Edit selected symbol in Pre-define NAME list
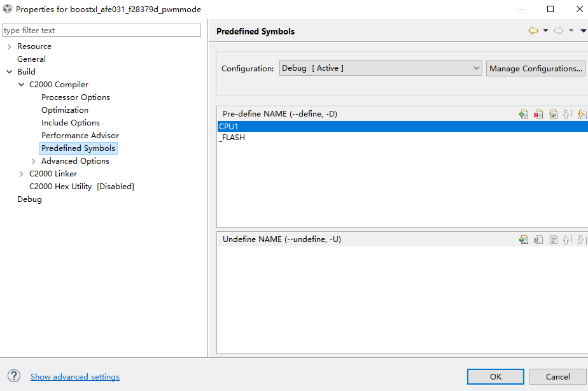The image size is (588, 391). click(x=553, y=114)
